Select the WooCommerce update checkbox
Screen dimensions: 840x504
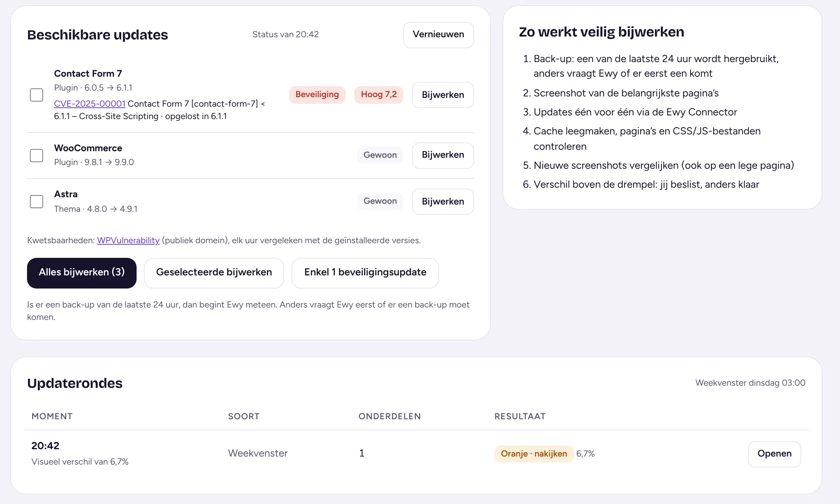(x=37, y=156)
